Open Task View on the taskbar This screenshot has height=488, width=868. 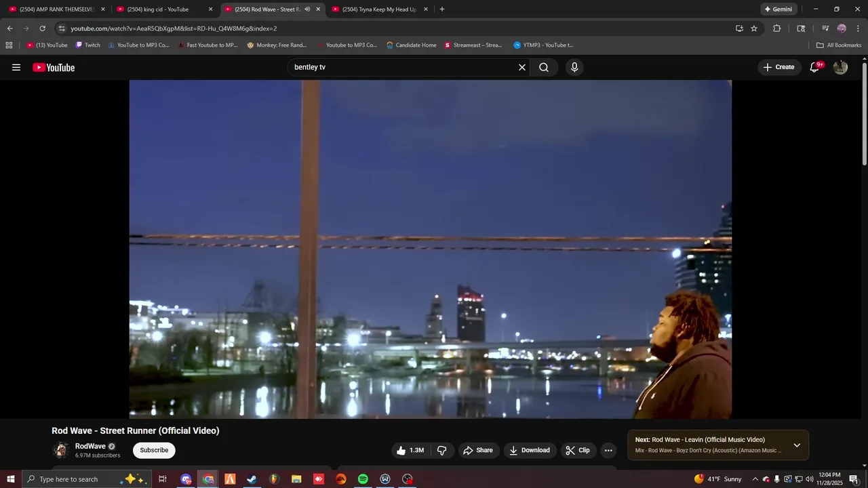163,479
